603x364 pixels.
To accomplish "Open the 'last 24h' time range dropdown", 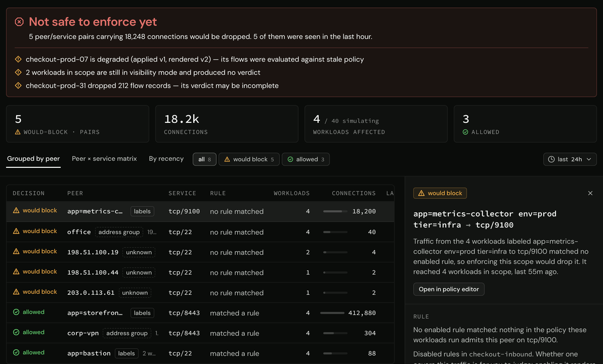I will click(570, 159).
